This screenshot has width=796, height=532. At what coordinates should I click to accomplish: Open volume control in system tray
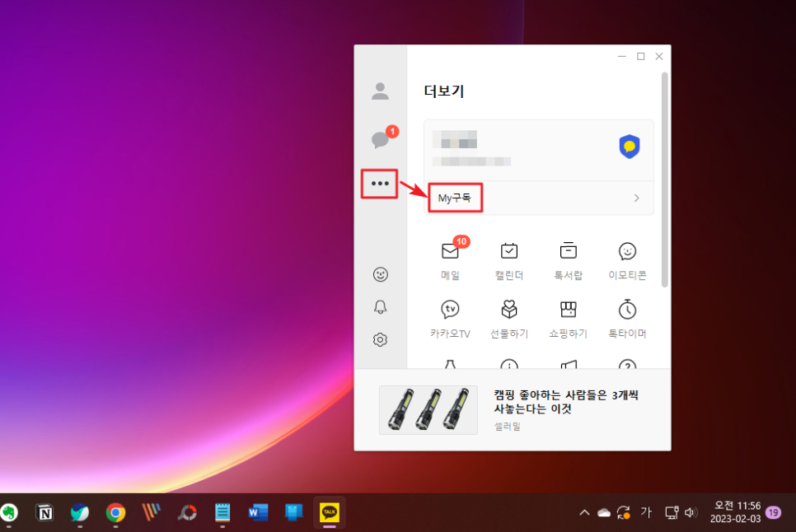pyautogui.click(x=691, y=513)
